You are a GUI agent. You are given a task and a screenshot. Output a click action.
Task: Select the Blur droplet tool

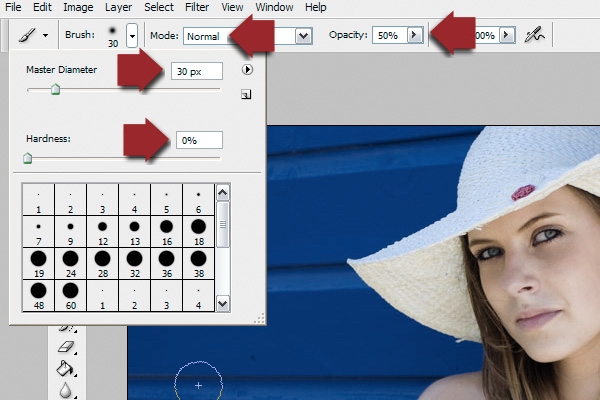68,390
